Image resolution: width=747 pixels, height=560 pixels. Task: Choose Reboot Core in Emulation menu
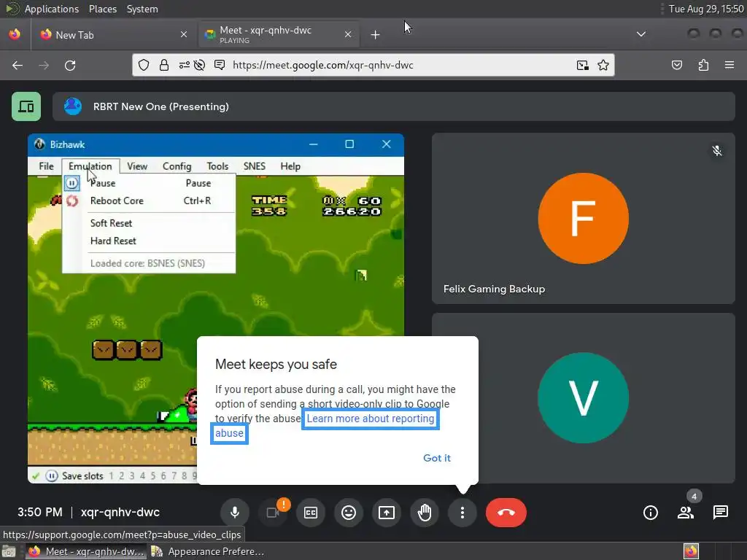149,201
